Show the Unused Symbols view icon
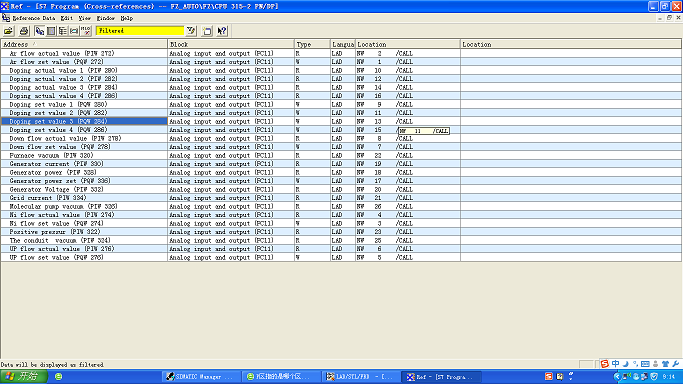The image size is (683, 384). point(74,31)
